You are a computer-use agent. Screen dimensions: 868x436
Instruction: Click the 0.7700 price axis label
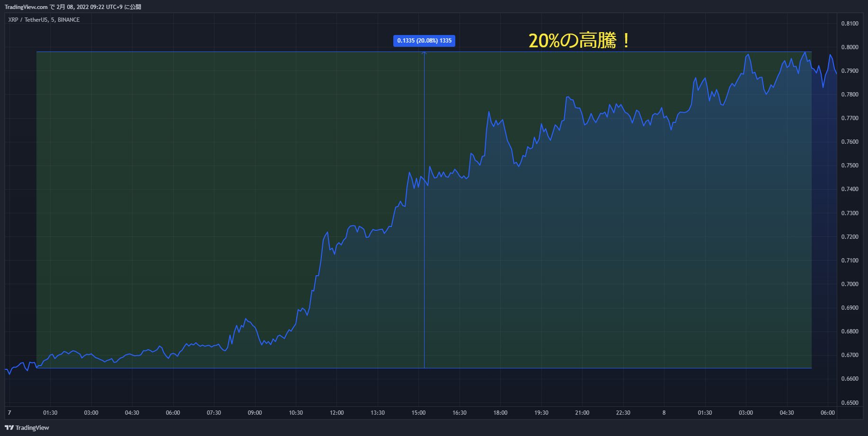tap(850, 118)
